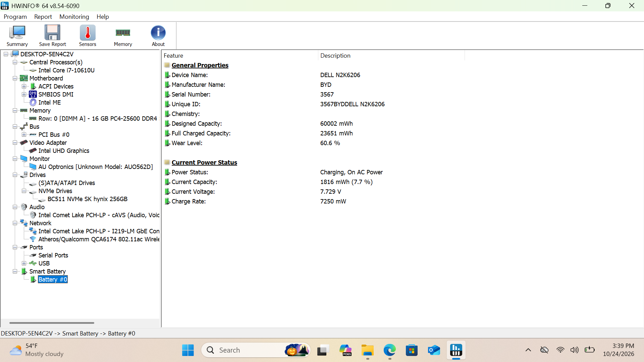Screen dimensions: 644x362
Task: Click the Network icon in tree
Action: (24, 223)
